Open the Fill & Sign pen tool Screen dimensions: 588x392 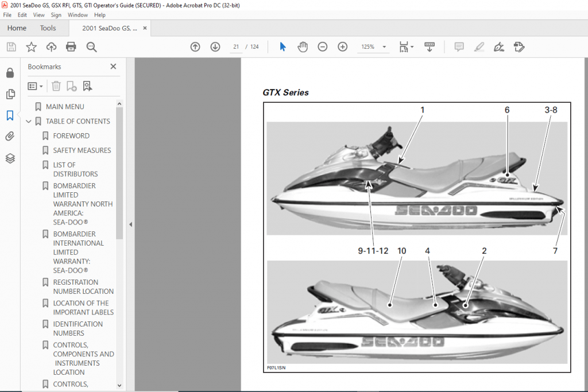tap(499, 47)
